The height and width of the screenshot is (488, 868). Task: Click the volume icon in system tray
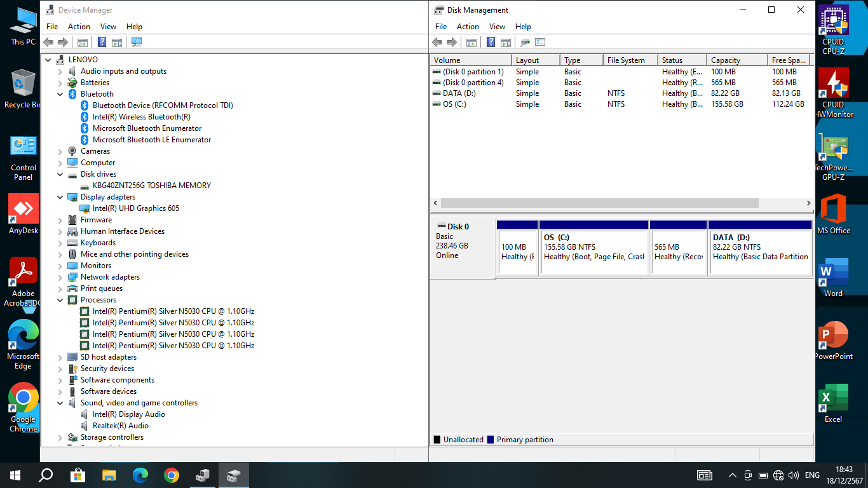pos(793,475)
